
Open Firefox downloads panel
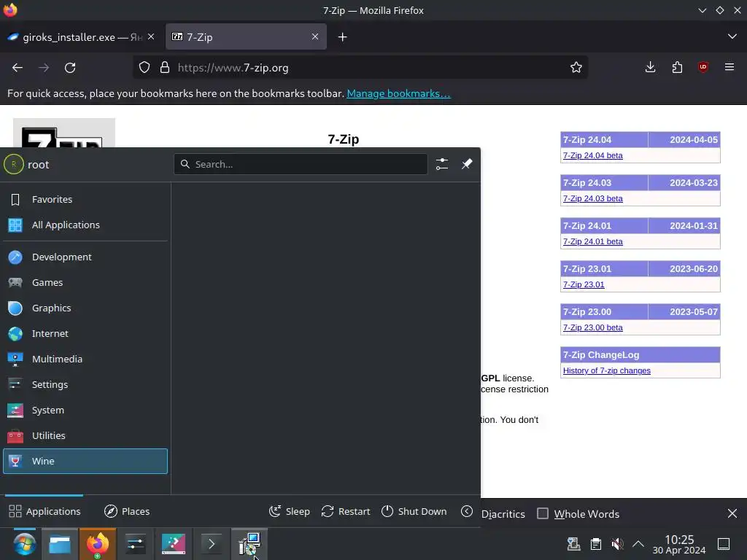(650, 68)
